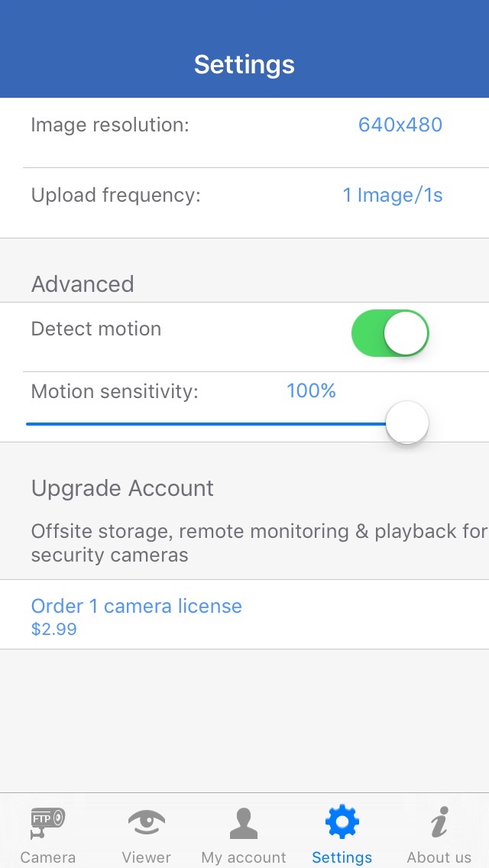Tap the 100% motion sensitivity value
489x868 pixels.
(311, 391)
